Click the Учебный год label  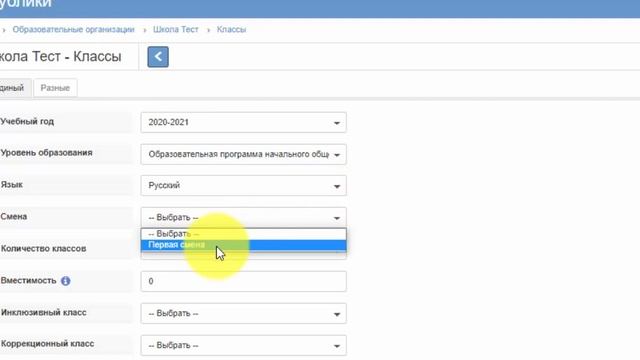(x=27, y=121)
